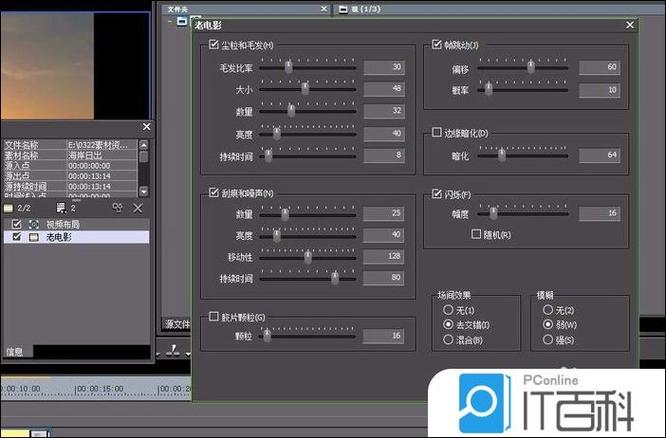
Task: Click the 视频布局 effect icon in info list
Action: (x=34, y=224)
